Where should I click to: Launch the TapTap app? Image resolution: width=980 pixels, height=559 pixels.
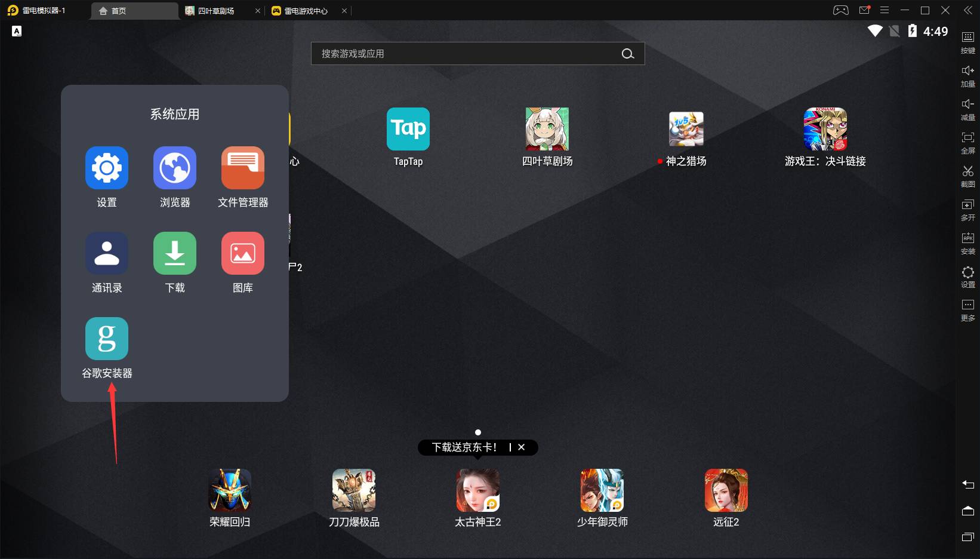click(408, 129)
